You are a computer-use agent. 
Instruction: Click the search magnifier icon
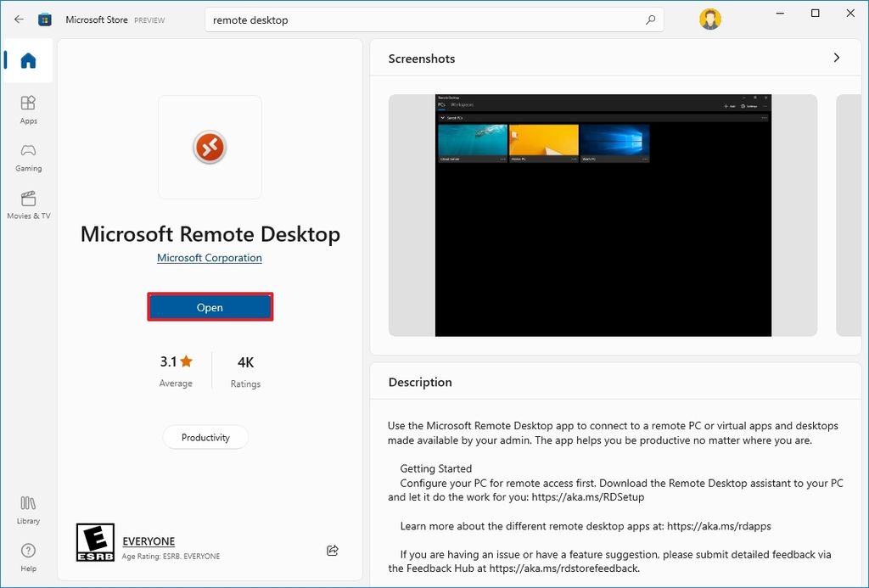[x=651, y=20]
